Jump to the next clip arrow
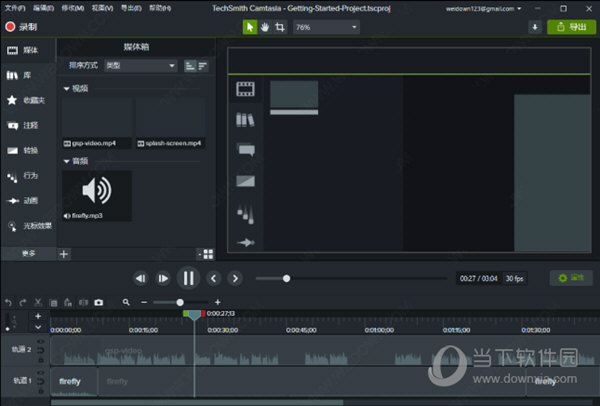Image resolution: width=600 pixels, height=406 pixels. tap(235, 278)
